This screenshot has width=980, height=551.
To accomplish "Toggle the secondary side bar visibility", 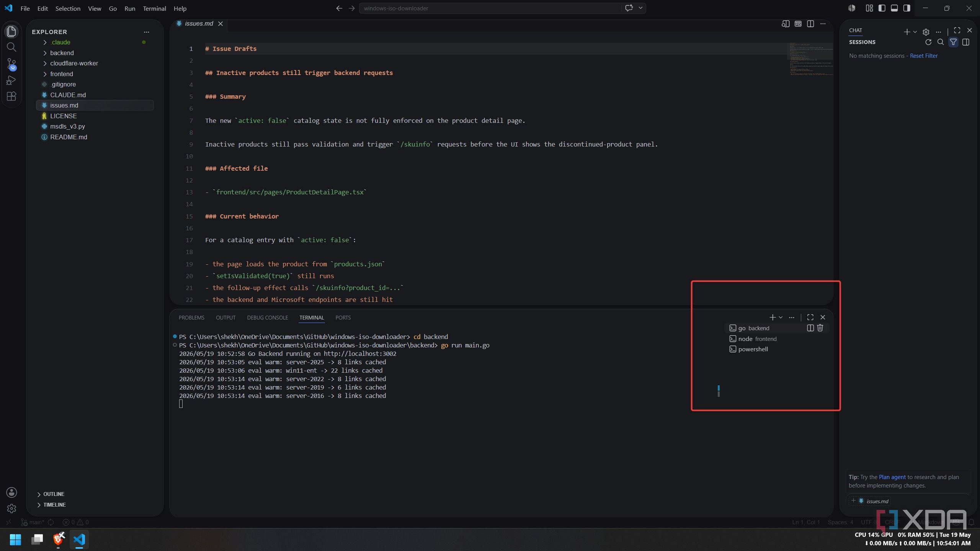I will pyautogui.click(x=906, y=8).
